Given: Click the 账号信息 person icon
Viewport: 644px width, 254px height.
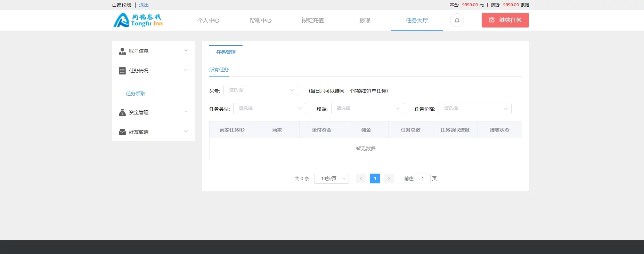Looking at the screenshot, I should point(122,51).
